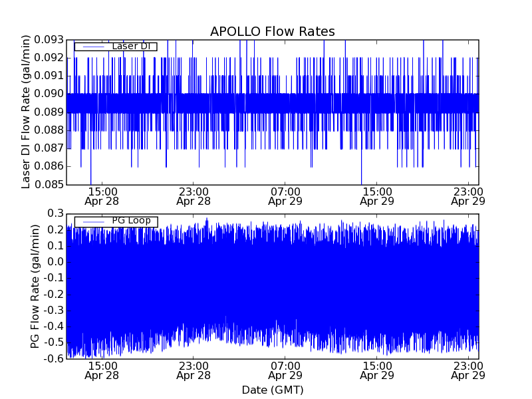Select the "PG Loop" legend label
Image resolution: width=532 pixels, height=399 pixels.
pyautogui.click(x=130, y=221)
